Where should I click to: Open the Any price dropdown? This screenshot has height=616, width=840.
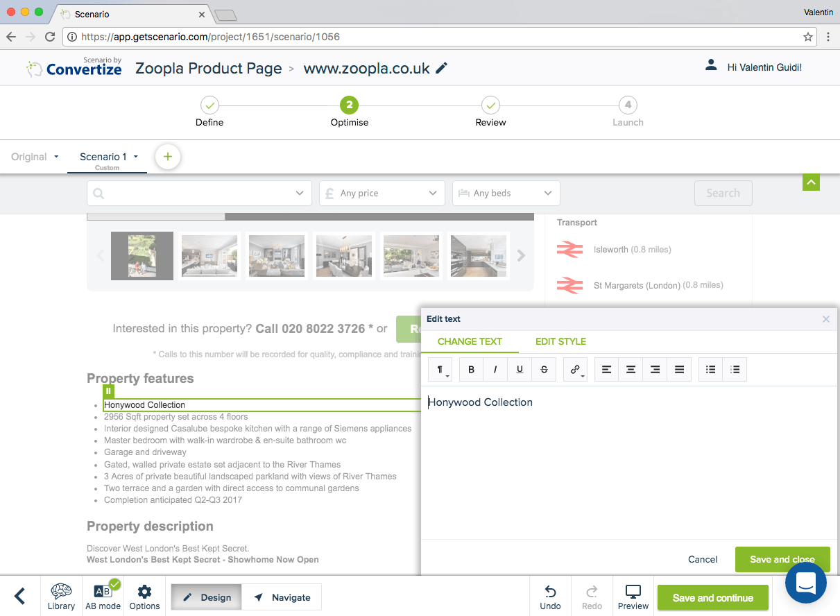[382, 194]
